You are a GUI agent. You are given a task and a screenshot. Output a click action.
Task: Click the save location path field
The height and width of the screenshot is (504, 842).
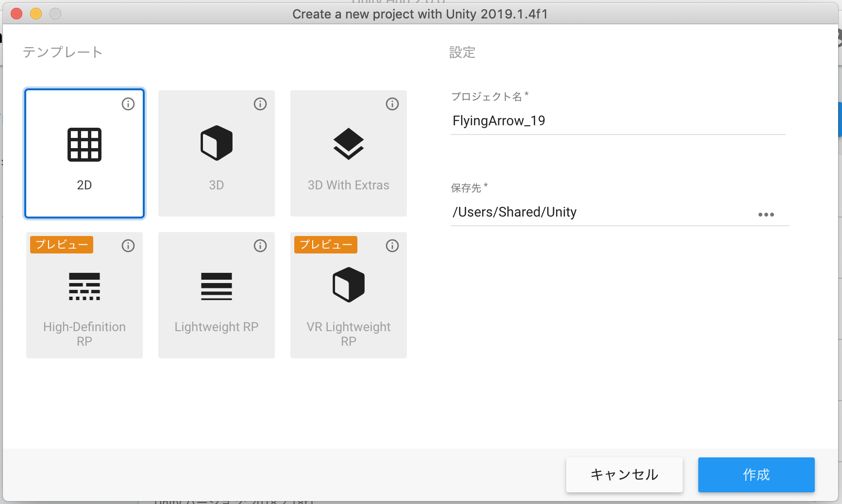(x=602, y=212)
